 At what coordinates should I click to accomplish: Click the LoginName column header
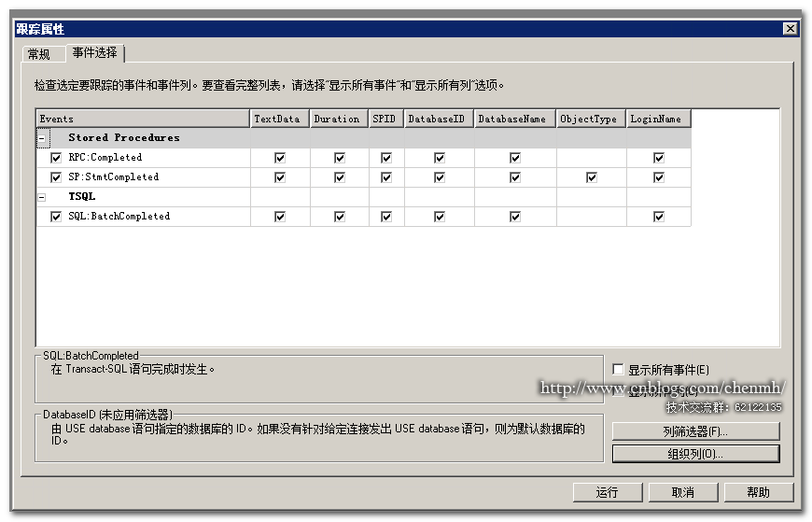(659, 119)
